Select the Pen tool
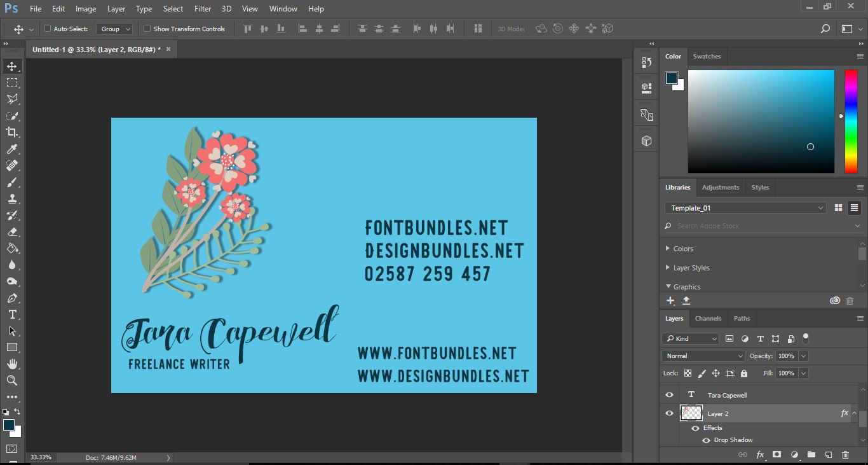The height and width of the screenshot is (465, 868). pos(12,298)
